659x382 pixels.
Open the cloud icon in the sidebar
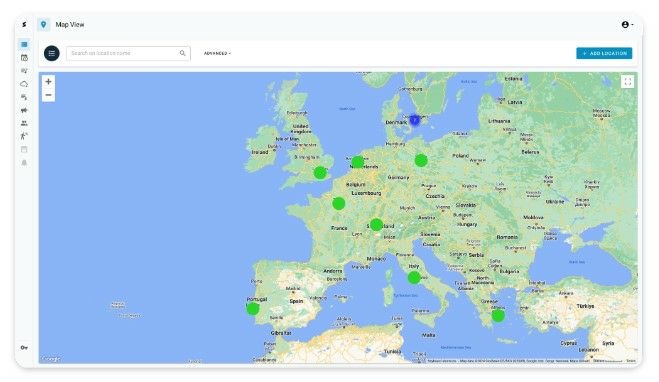pos(24,84)
